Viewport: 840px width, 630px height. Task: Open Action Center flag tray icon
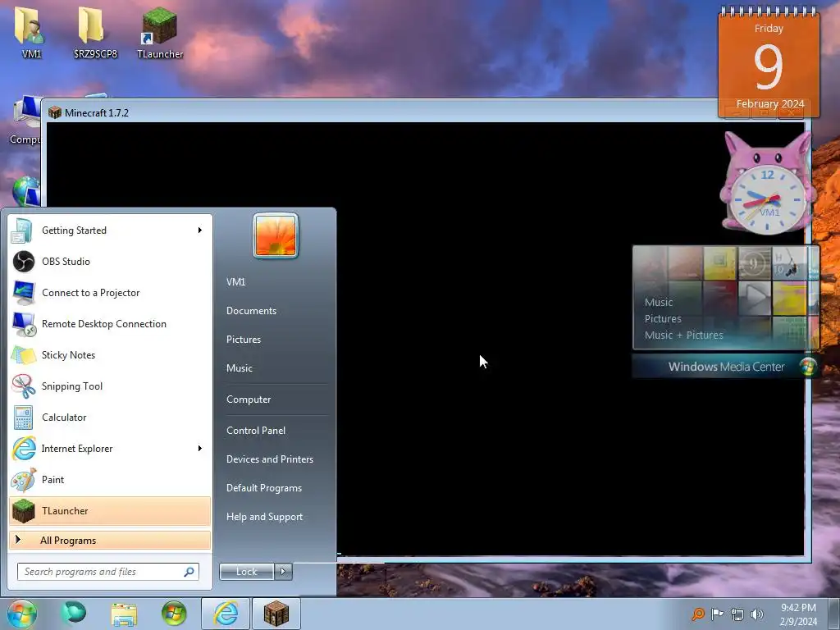[x=717, y=614]
